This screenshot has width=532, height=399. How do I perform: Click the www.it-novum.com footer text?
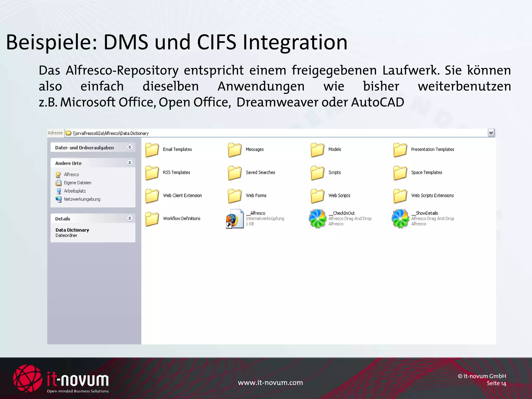tap(270, 383)
